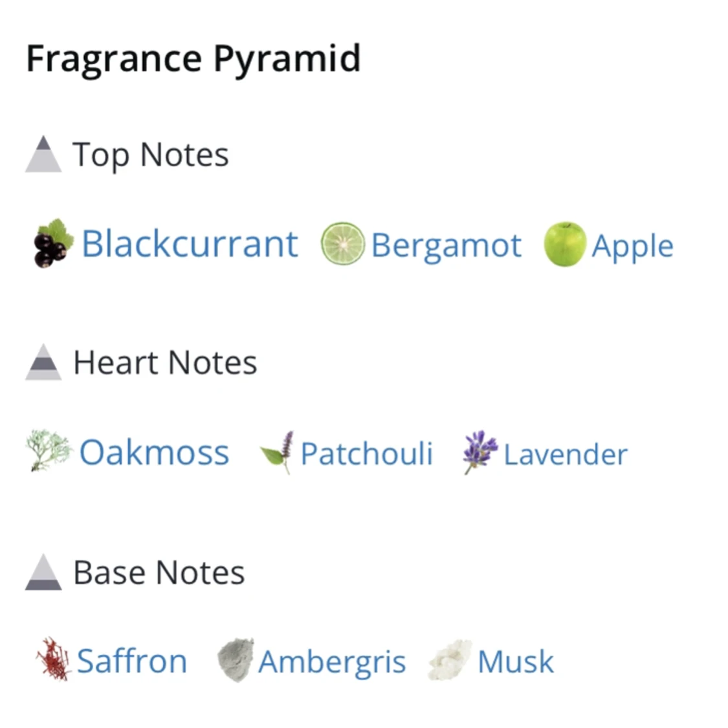Open the Saffron note link
Image resolution: width=728 pixels, height=728 pixels.
[x=132, y=661]
